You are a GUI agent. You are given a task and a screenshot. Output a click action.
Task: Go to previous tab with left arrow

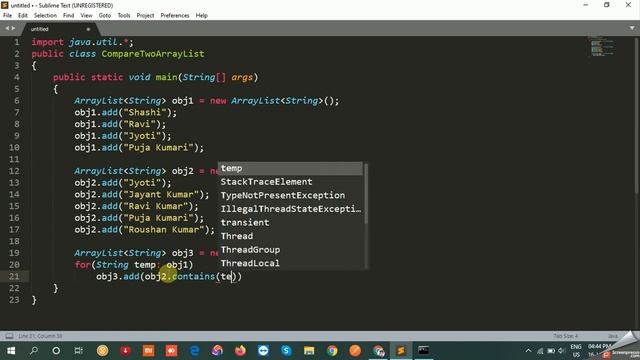pos(7,29)
